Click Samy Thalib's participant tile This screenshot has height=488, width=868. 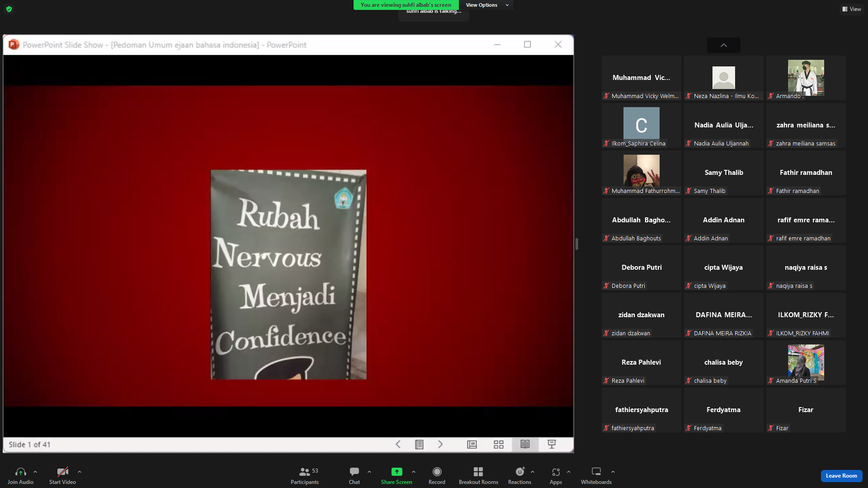(723, 173)
